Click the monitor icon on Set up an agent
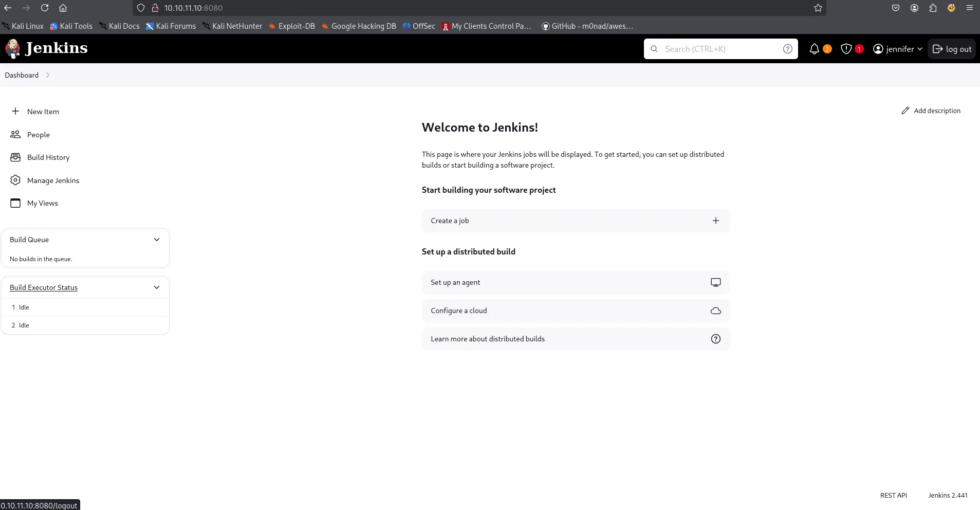980x510 pixels. pyautogui.click(x=715, y=282)
